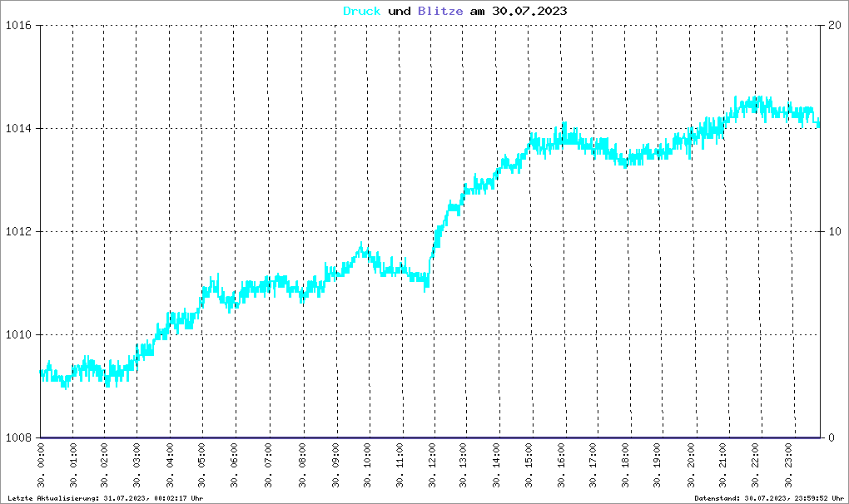This screenshot has height=504, width=849.
Task: Click the left axis label "1010"
Action: (18, 335)
